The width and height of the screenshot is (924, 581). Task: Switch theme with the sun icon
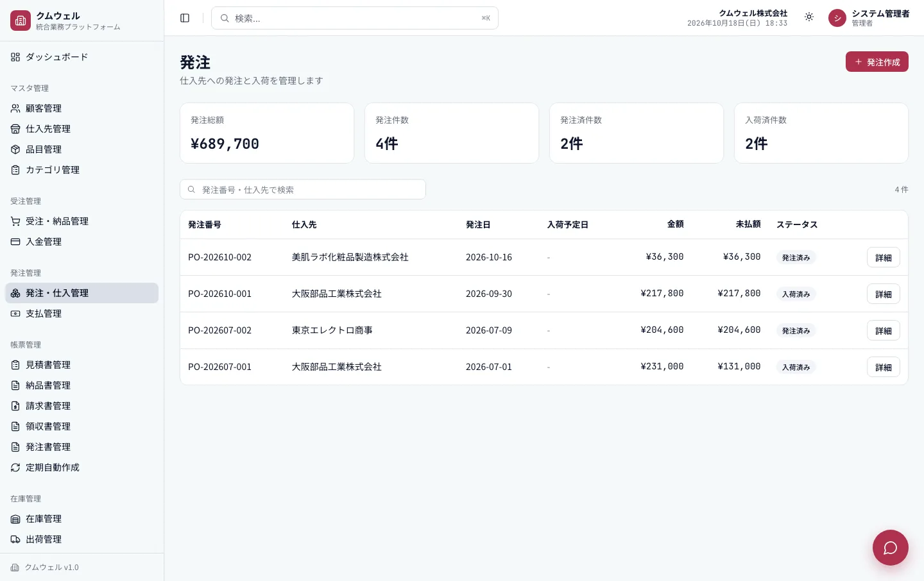pos(809,17)
